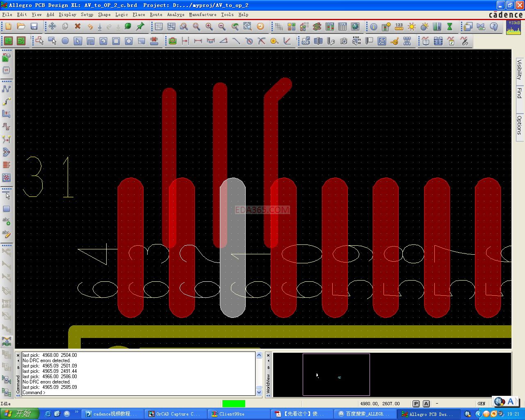Open the grid toggle icon

tap(279, 27)
